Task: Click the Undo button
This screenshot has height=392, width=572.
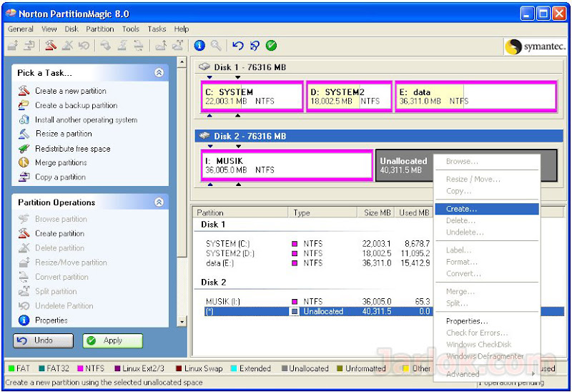Action: (x=44, y=340)
